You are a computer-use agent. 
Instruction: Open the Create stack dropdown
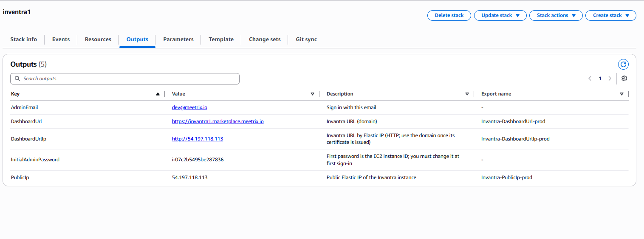click(611, 15)
